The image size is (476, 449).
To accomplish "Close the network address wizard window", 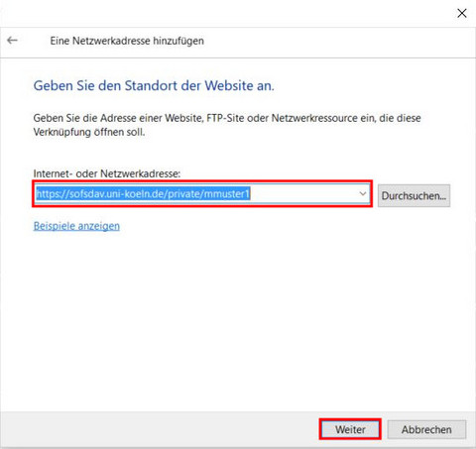I will [x=462, y=13].
